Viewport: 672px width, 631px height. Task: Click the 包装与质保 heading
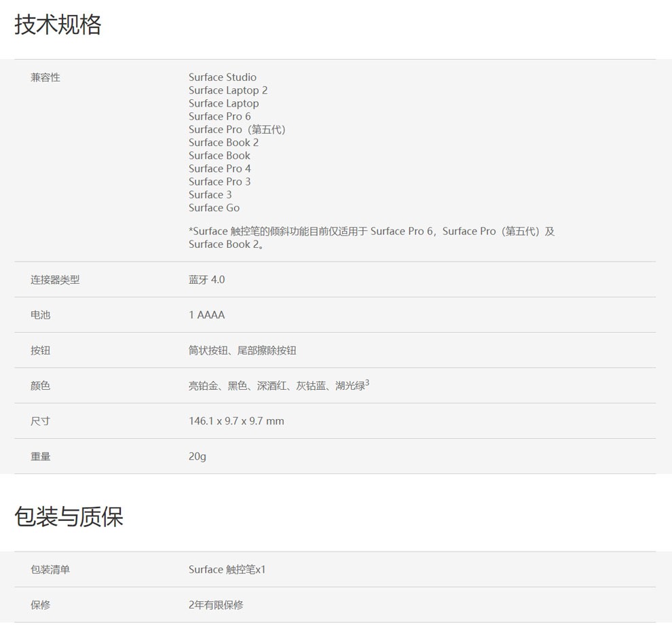69,516
